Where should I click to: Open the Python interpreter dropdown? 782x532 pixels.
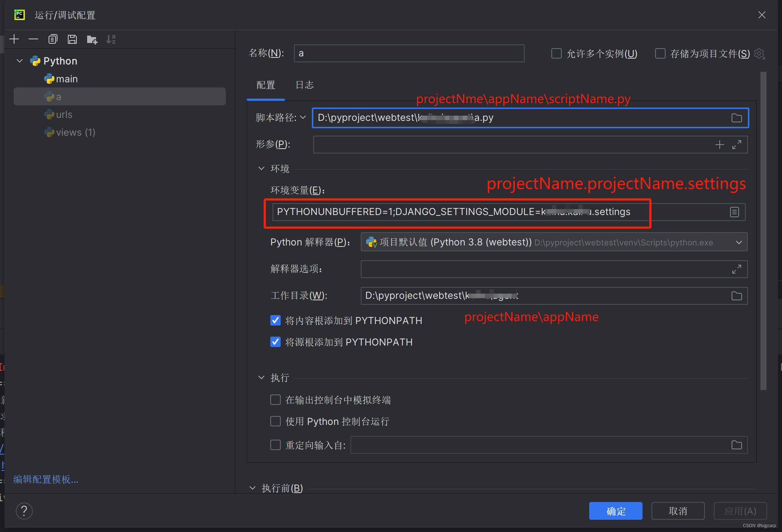pos(739,242)
